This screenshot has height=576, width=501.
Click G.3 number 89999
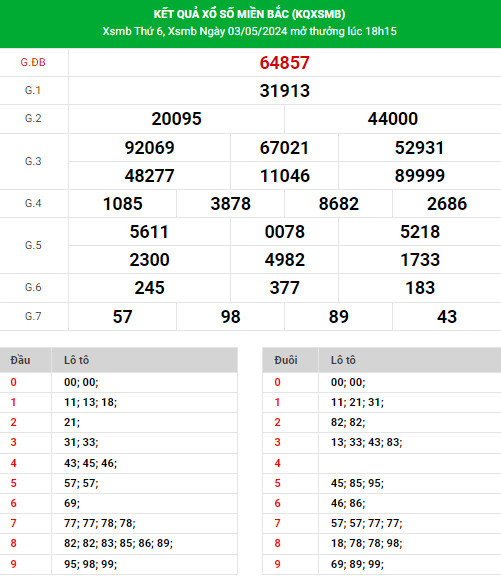pyautogui.click(x=419, y=176)
